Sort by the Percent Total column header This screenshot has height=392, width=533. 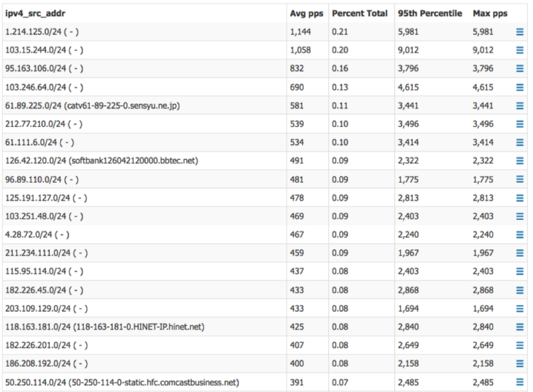pyautogui.click(x=360, y=13)
